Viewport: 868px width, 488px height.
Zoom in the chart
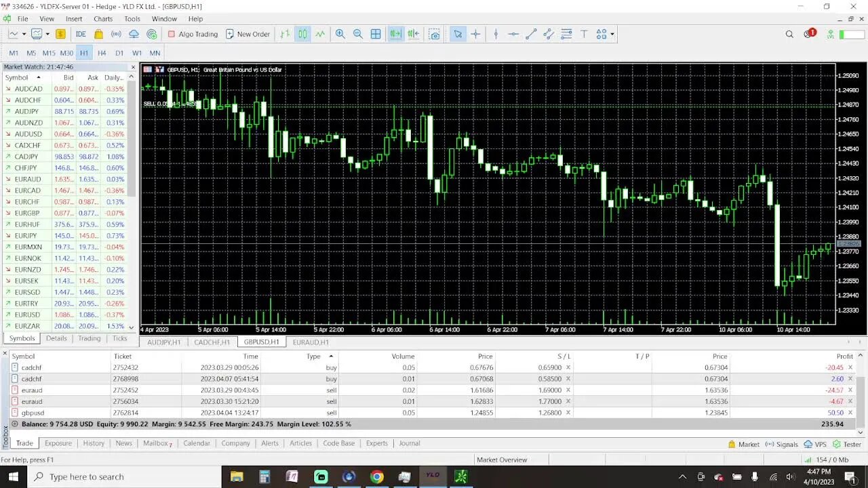[x=340, y=34]
